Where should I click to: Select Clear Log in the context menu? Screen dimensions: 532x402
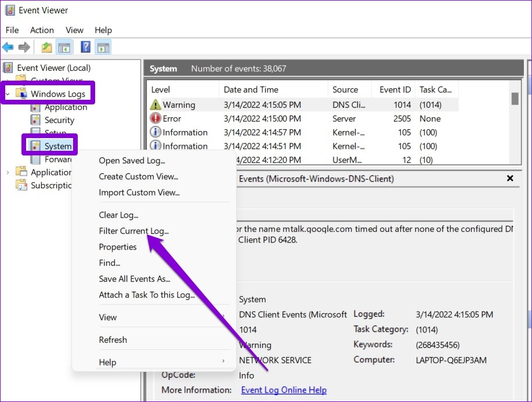(118, 215)
